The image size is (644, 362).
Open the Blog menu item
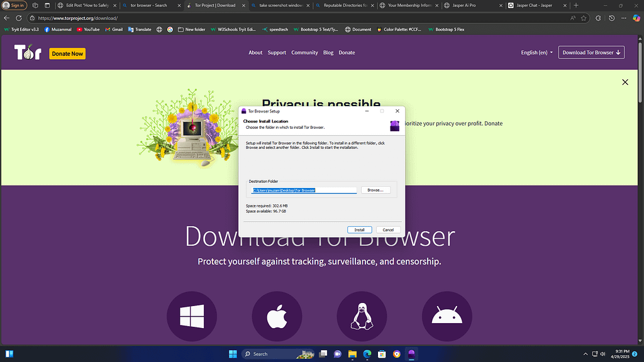point(328,53)
